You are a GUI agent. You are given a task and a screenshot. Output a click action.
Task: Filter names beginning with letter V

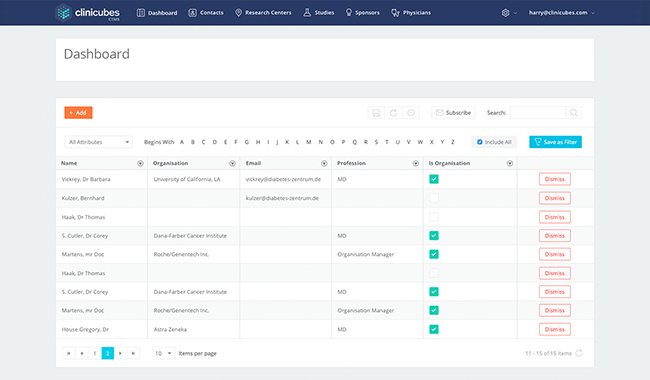pyautogui.click(x=408, y=142)
